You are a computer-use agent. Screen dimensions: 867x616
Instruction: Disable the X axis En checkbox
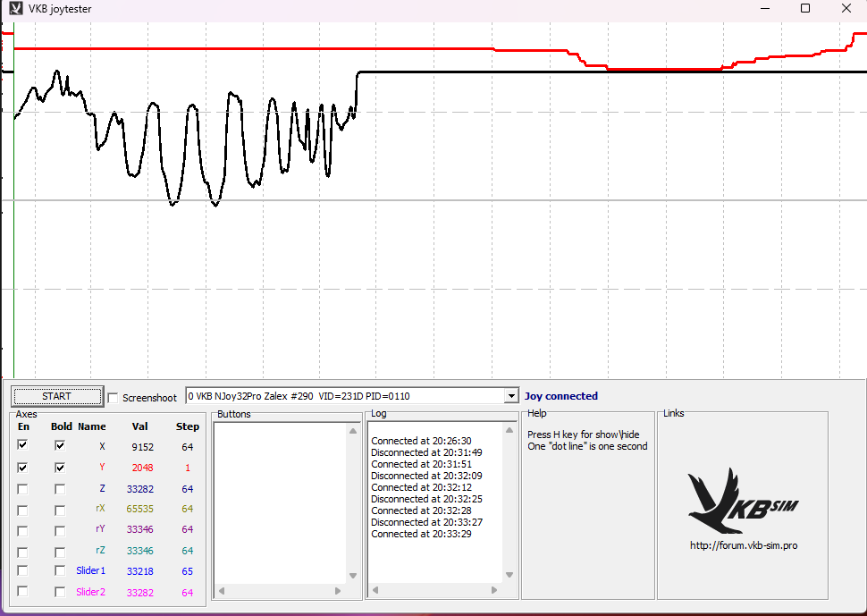click(22, 445)
